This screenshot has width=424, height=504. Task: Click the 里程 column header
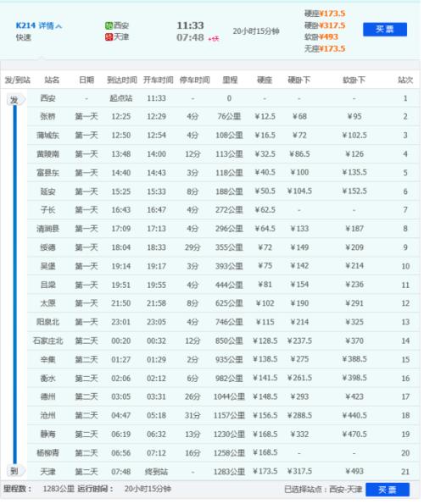[230, 80]
